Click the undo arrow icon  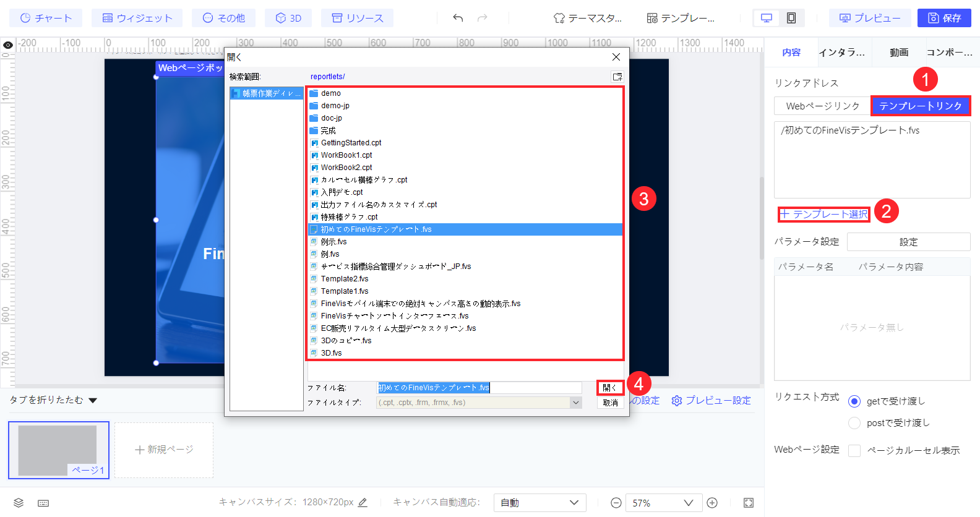[x=458, y=18]
